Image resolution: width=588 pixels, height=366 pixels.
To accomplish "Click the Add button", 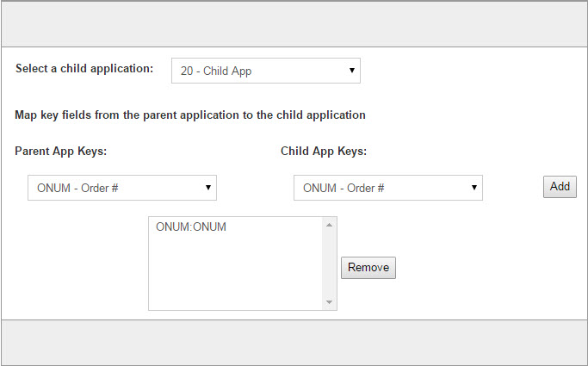I will click(560, 186).
